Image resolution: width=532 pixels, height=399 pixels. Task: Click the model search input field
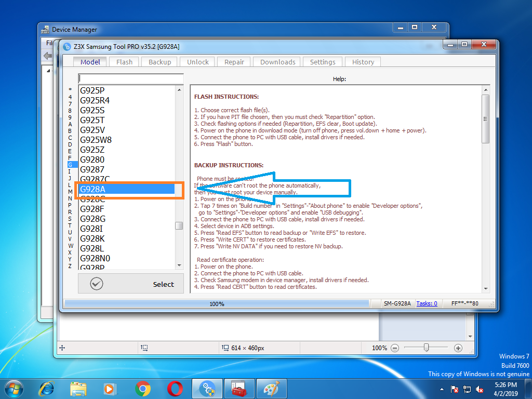click(131, 78)
